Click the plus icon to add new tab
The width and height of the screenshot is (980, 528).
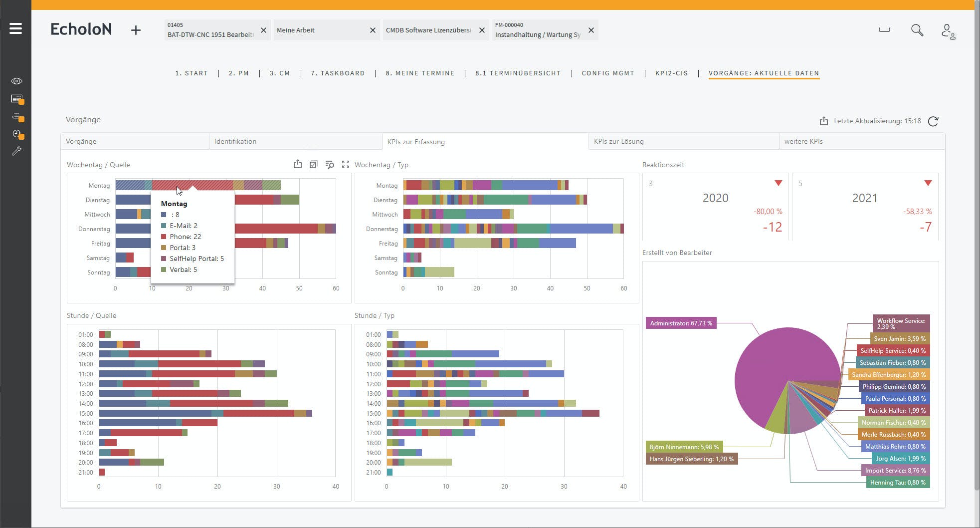136,30
